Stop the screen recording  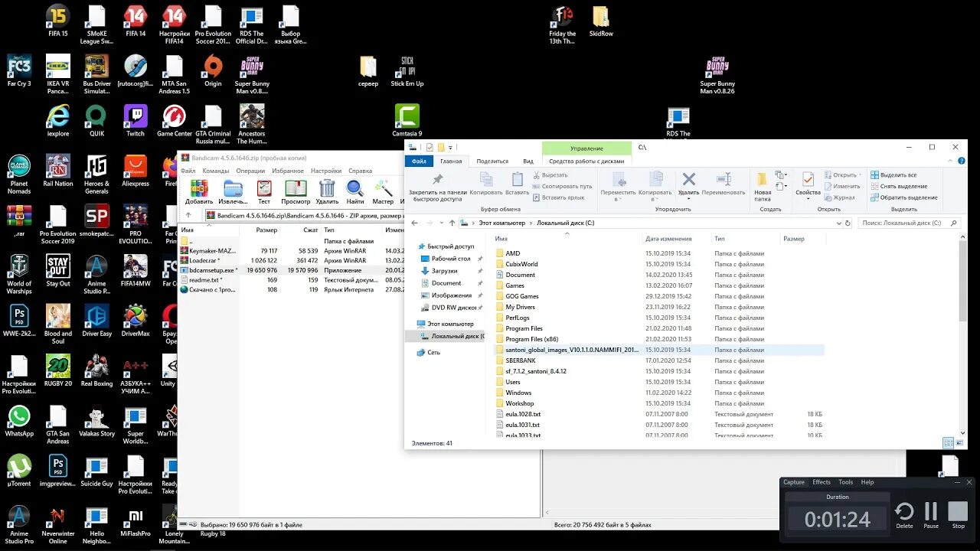958,515
